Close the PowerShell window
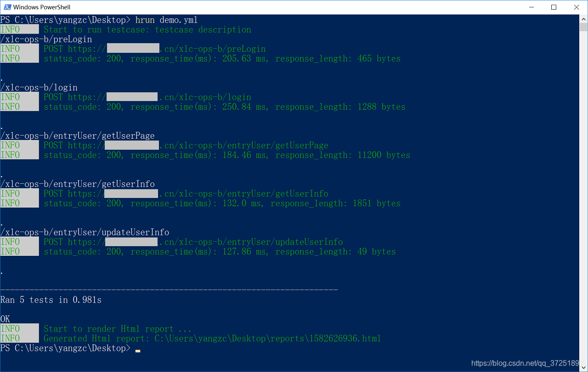This screenshot has width=588, height=372. coord(576,7)
